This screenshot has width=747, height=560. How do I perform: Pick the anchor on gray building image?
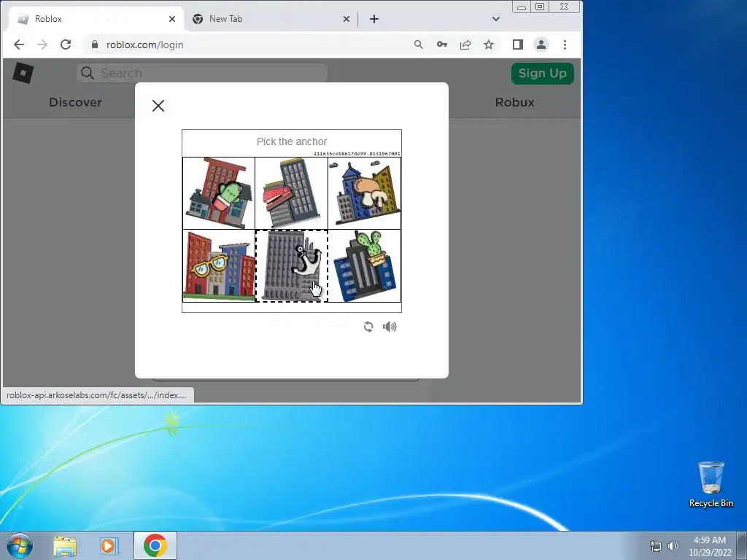[x=292, y=265]
